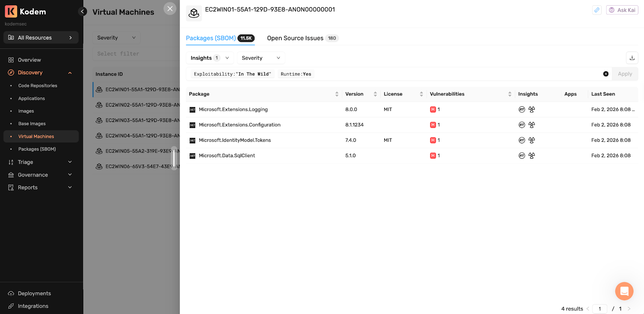Screen dimensions: 644x314
Task: Switch to Open Source Issues tab
Action: [x=303, y=38]
